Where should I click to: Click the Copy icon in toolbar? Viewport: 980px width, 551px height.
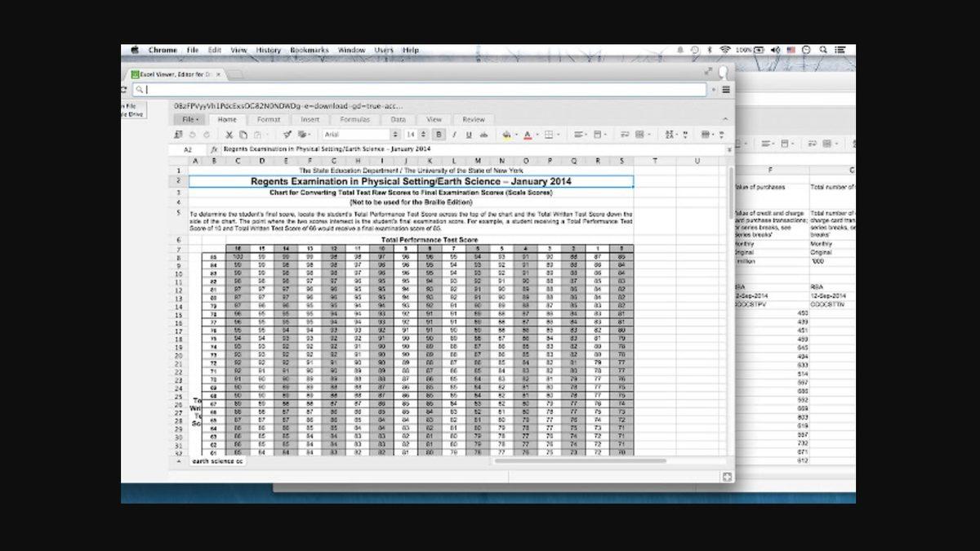[x=242, y=133]
